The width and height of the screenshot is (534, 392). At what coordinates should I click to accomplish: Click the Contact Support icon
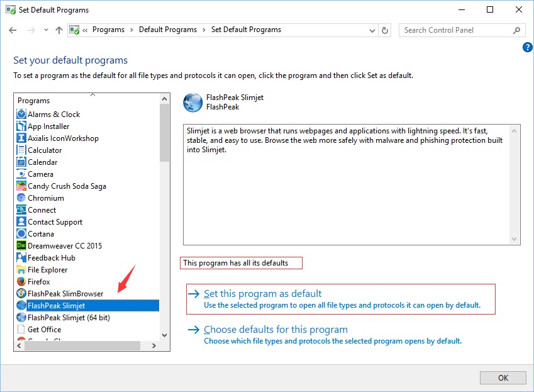pyautogui.click(x=21, y=221)
